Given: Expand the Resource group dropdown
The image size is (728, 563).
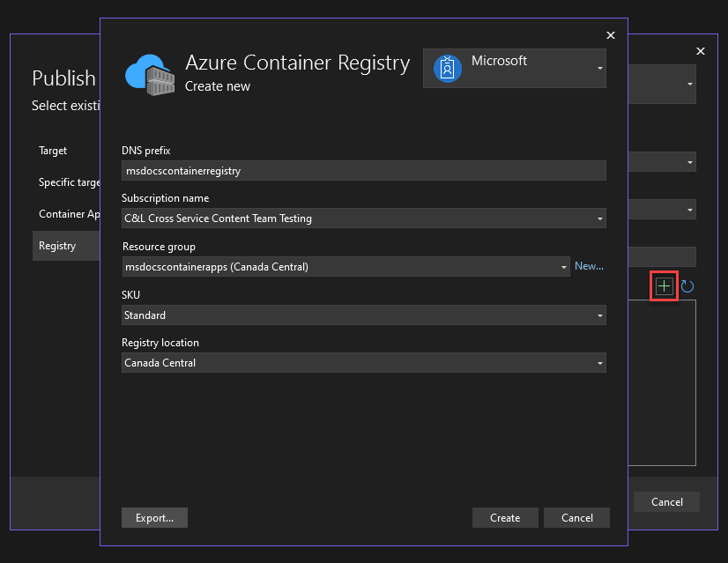Looking at the screenshot, I should tap(565, 266).
